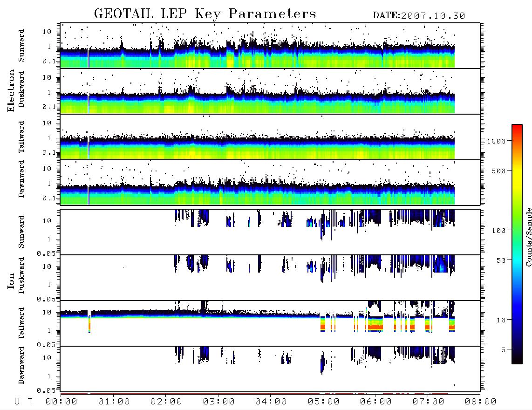Click the Counts/Sample colorbar label
This screenshot has width=532, height=410.
coord(528,237)
